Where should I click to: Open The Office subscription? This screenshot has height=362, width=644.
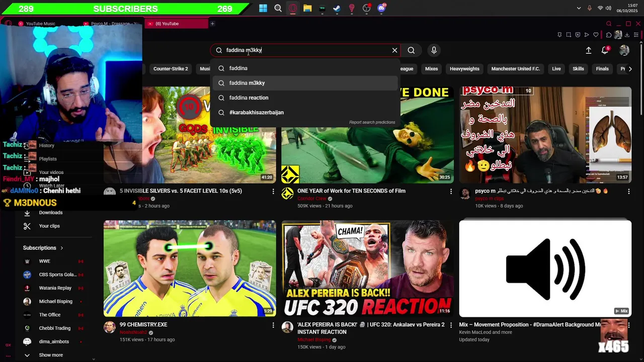point(53,315)
